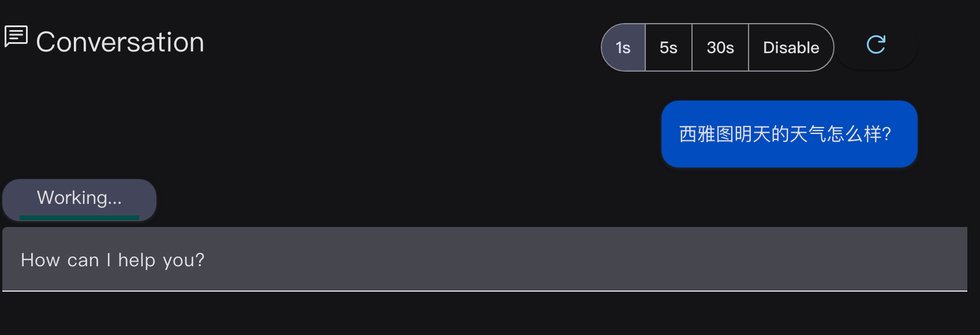Pick the thirty-second polling option

point(720,47)
